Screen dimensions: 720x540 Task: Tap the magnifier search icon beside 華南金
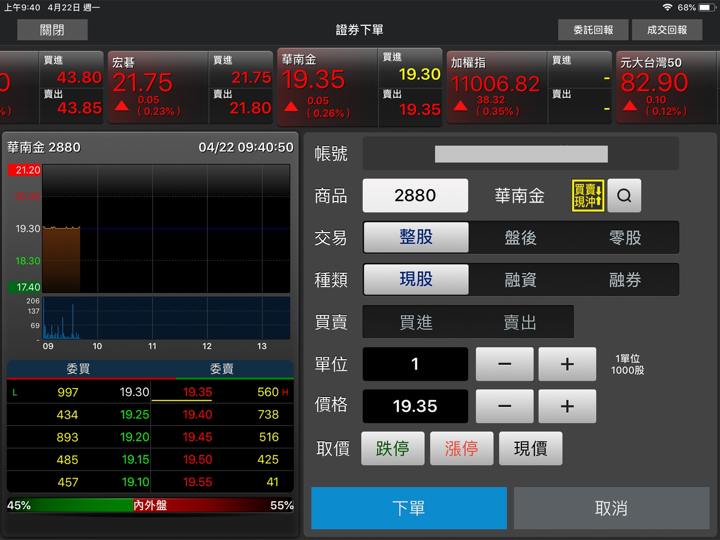pos(624,196)
